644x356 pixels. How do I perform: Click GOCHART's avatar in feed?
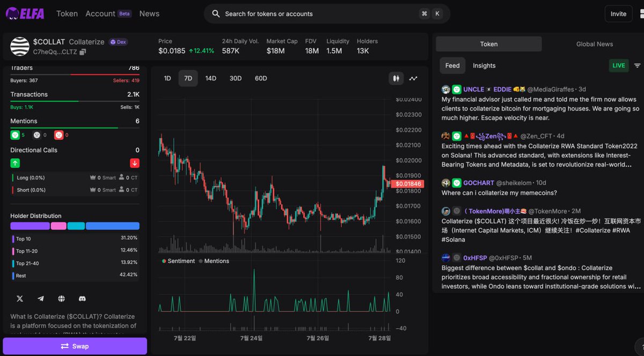point(446,183)
